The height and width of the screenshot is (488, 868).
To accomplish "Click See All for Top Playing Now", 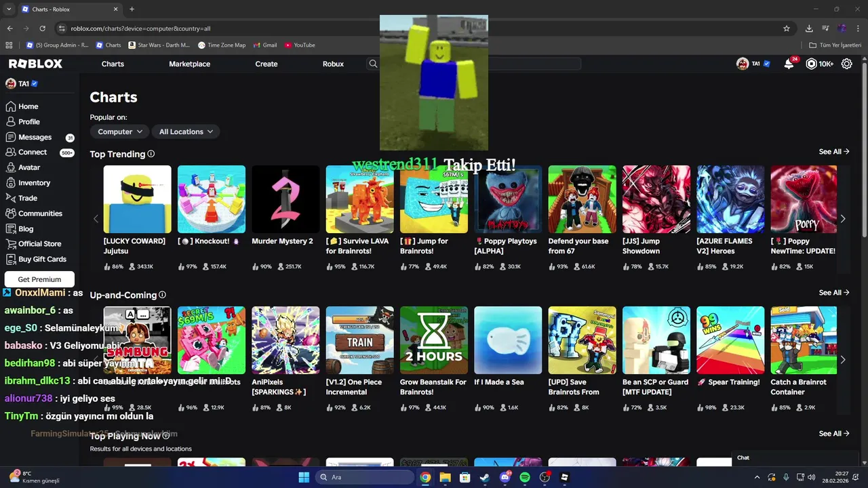I will (834, 434).
